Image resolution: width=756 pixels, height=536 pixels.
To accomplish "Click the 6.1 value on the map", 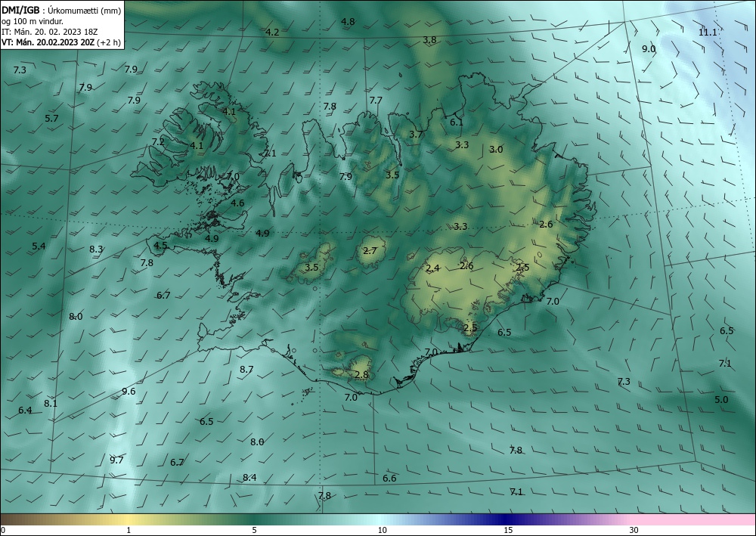I will tap(456, 122).
